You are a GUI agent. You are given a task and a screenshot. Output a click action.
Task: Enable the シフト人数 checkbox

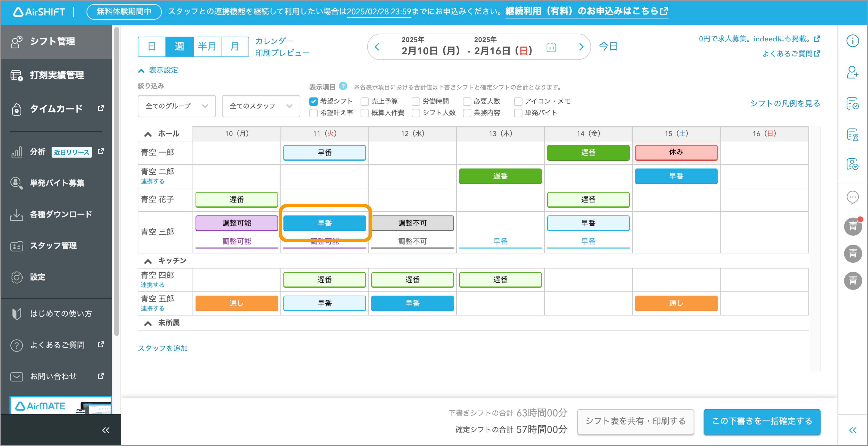coord(416,113)
